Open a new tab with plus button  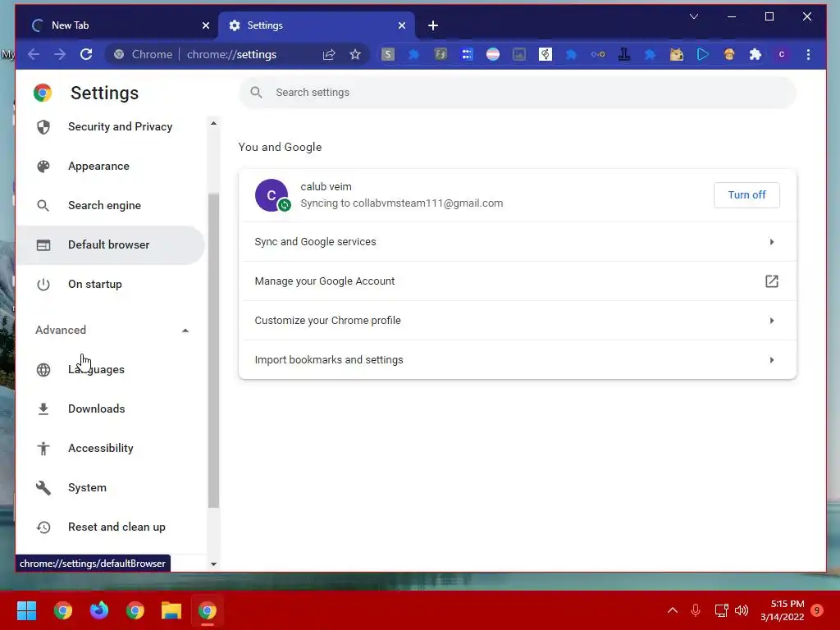[x=433, y=25]
